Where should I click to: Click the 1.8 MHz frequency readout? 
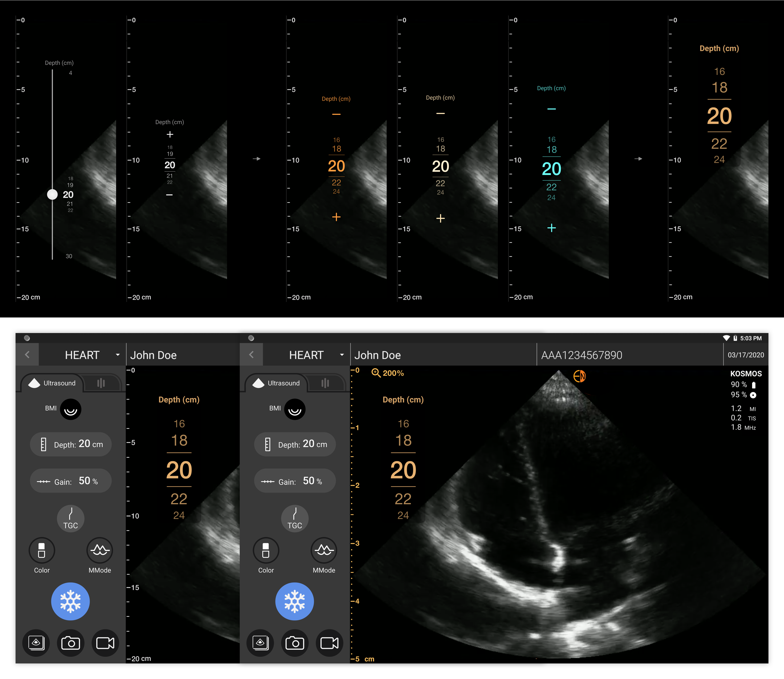pos(743,427)
